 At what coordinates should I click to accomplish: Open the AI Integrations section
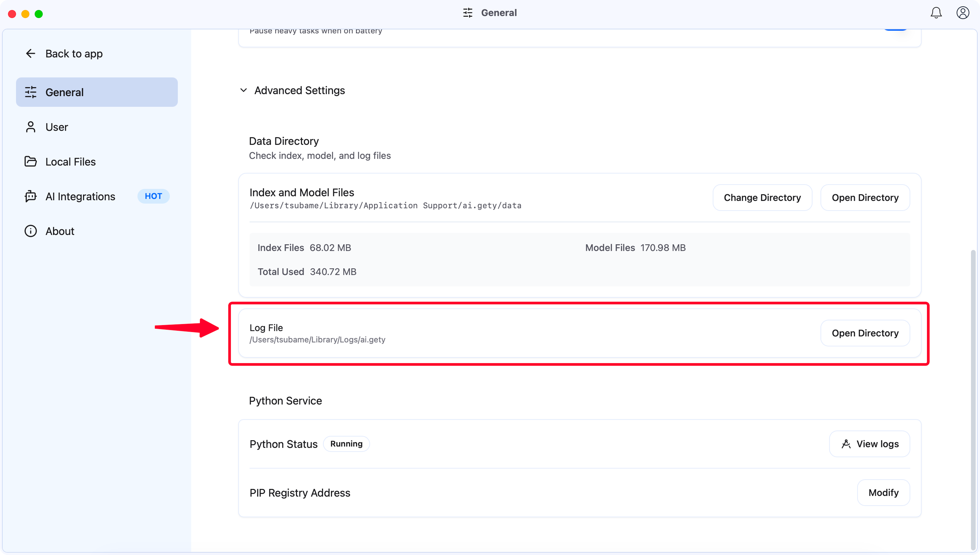point(80,196)
